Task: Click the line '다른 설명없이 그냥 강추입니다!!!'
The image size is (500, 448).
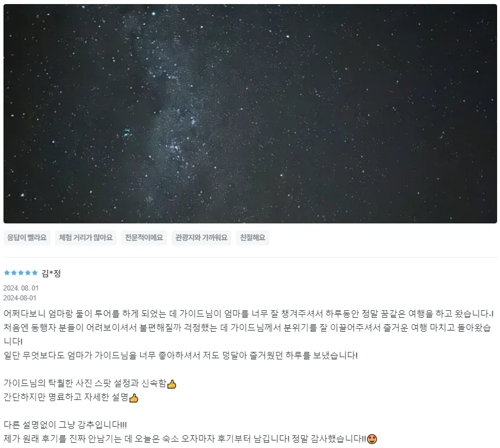Action: [65, 425]
